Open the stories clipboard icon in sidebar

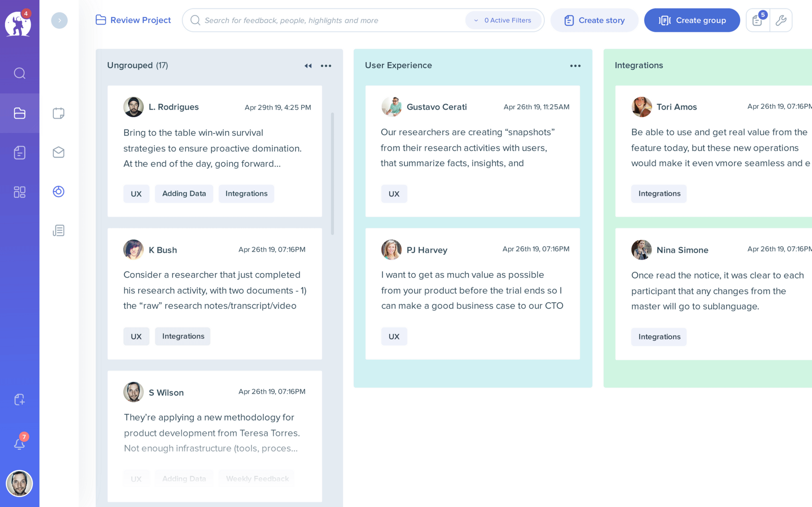coord(19,153)
